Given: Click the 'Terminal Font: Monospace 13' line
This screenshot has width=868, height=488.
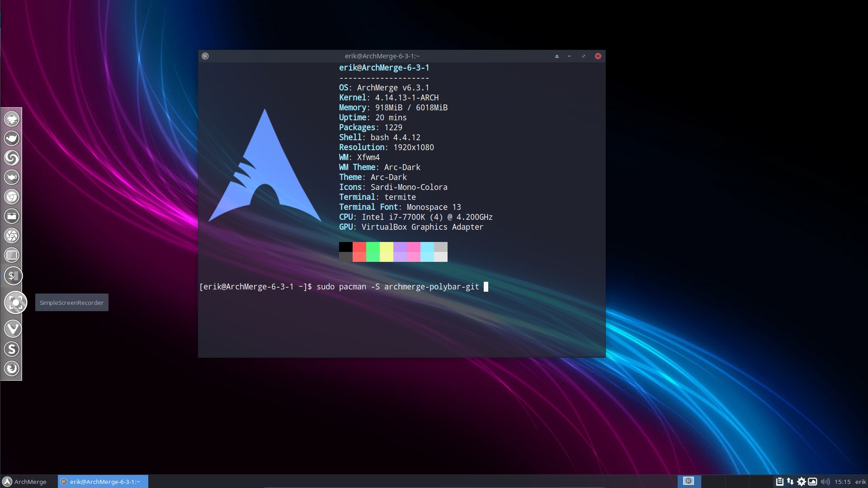Looking at the screenshot, I should point(400,207).
